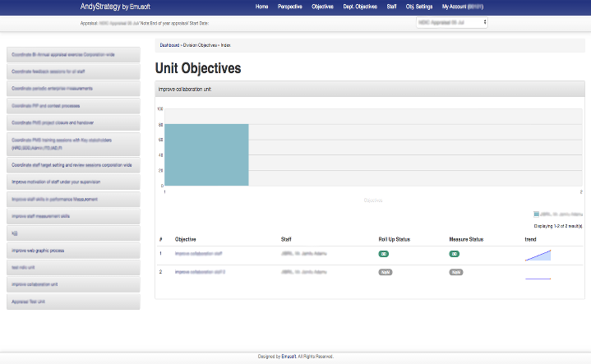Go to the Perspective menu

point(290,7)
